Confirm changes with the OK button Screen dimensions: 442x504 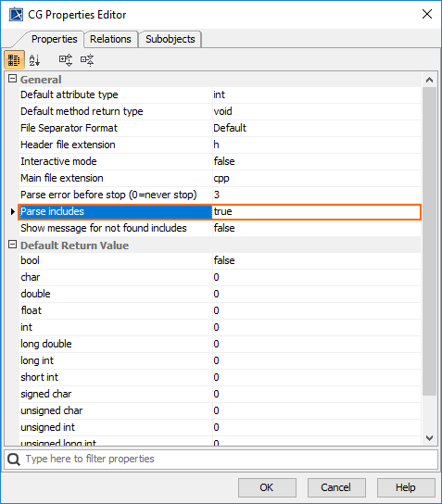(267, 487)
